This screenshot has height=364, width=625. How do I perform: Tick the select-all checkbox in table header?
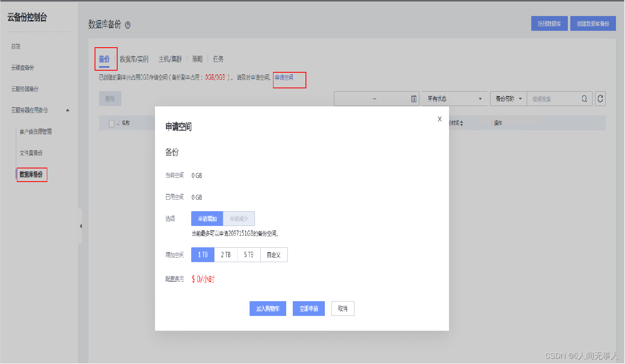click(111, 123)
